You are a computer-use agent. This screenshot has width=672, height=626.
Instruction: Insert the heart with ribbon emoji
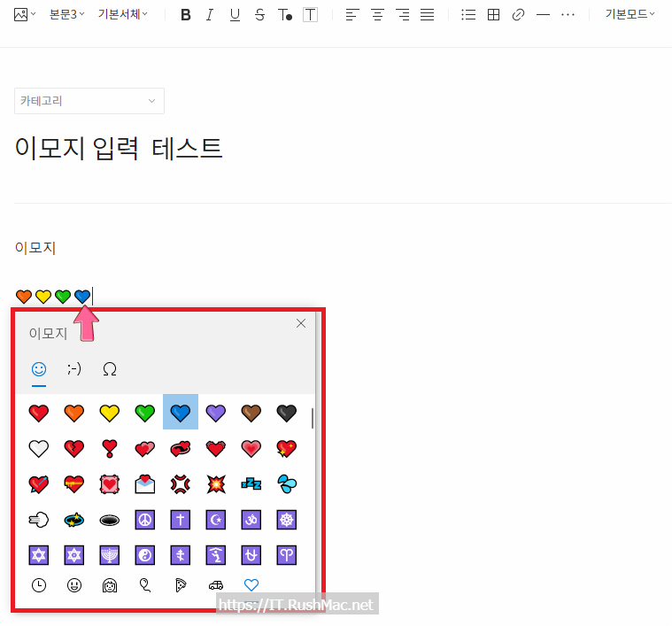click(x=74, y=484)
